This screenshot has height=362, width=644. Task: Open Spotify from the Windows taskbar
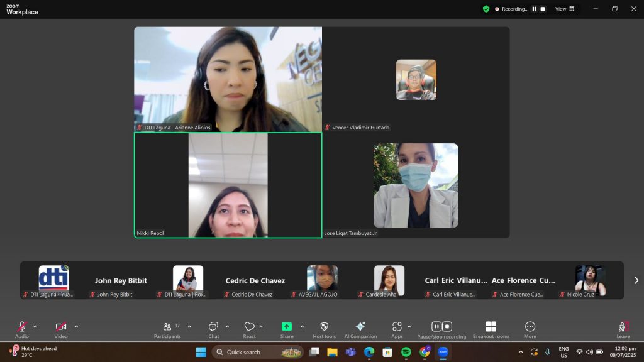(x=406, y=352)
